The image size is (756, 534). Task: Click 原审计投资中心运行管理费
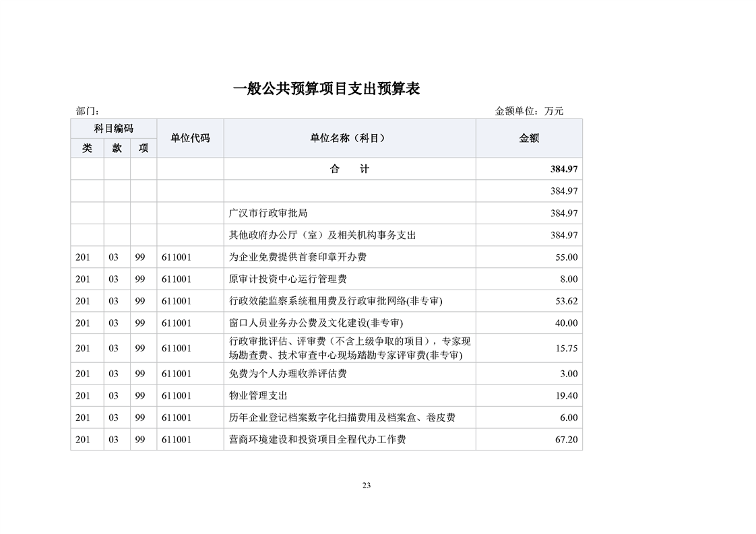288,279
